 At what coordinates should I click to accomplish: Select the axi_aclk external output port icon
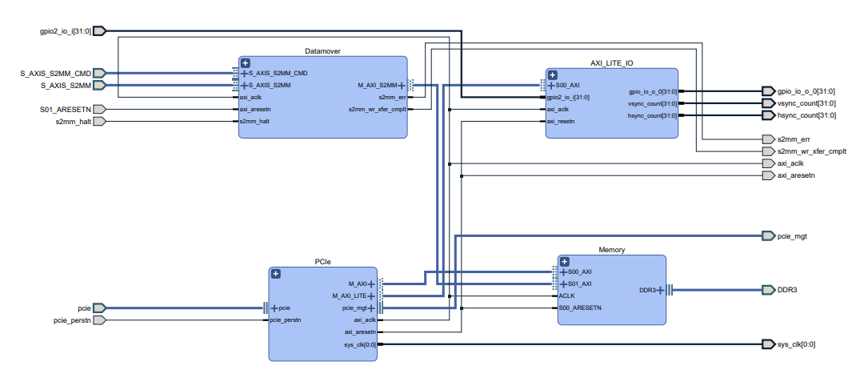[768, 163]
